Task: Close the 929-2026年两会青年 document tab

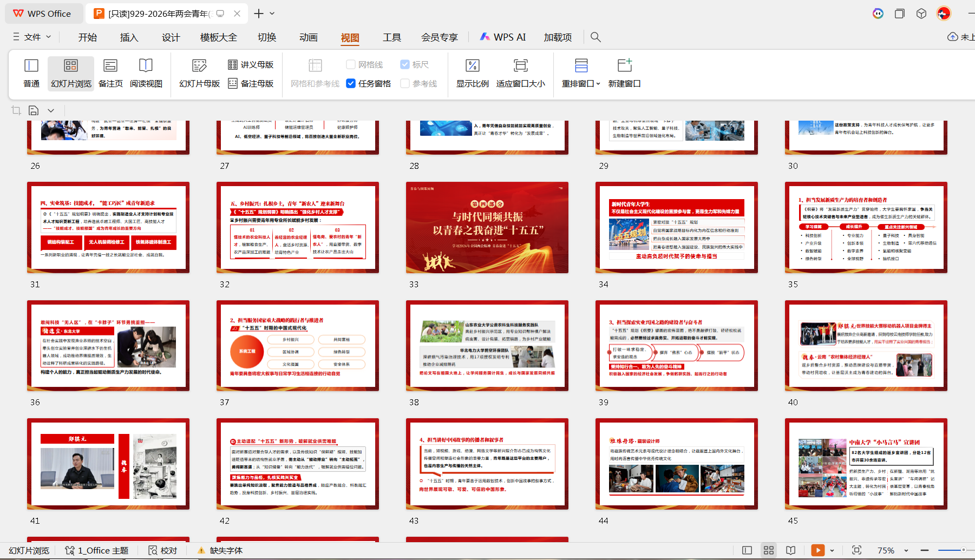Action: 237,14
